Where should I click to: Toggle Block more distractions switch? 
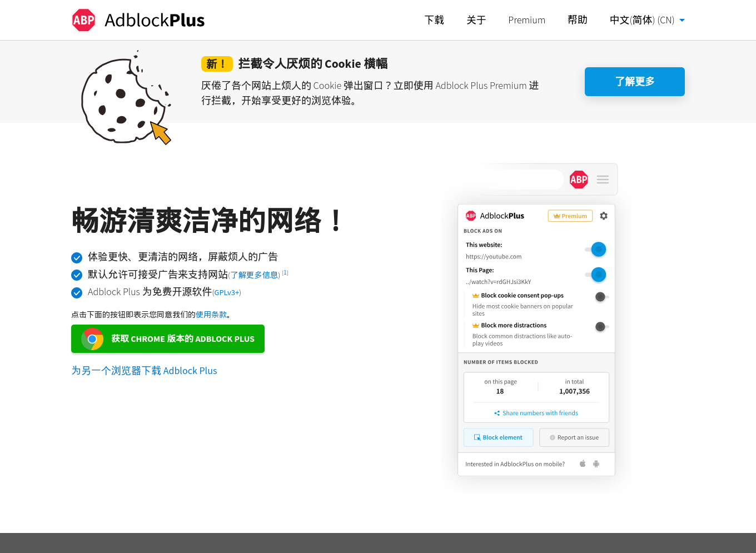[602, 327]
